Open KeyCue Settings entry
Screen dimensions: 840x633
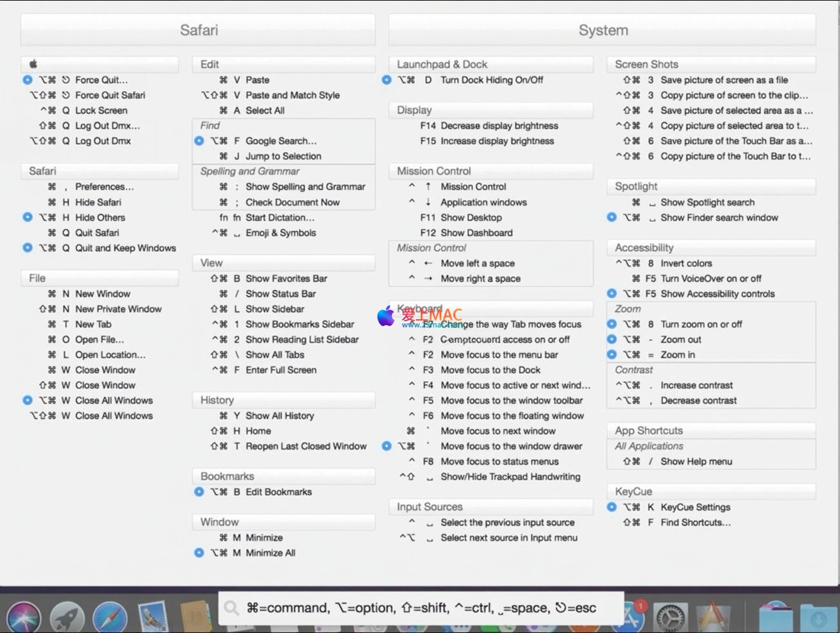(695, 507)
